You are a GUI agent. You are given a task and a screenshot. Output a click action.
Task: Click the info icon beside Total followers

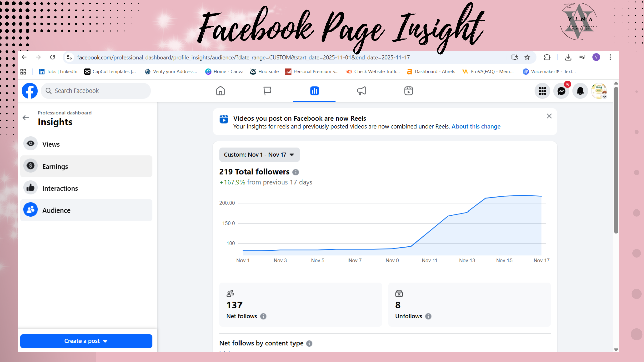(x=296, y=172)
